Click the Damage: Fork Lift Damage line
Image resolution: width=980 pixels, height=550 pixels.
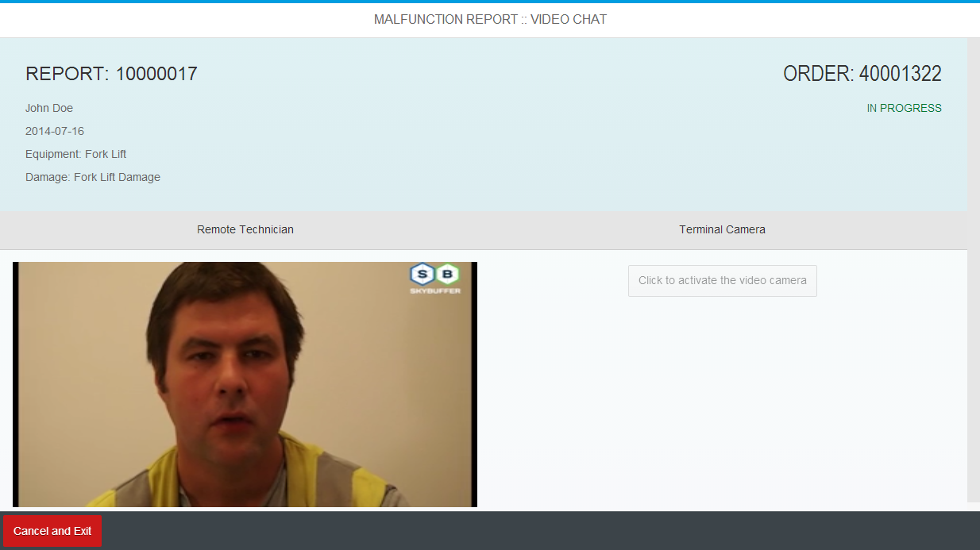(93, 177)
